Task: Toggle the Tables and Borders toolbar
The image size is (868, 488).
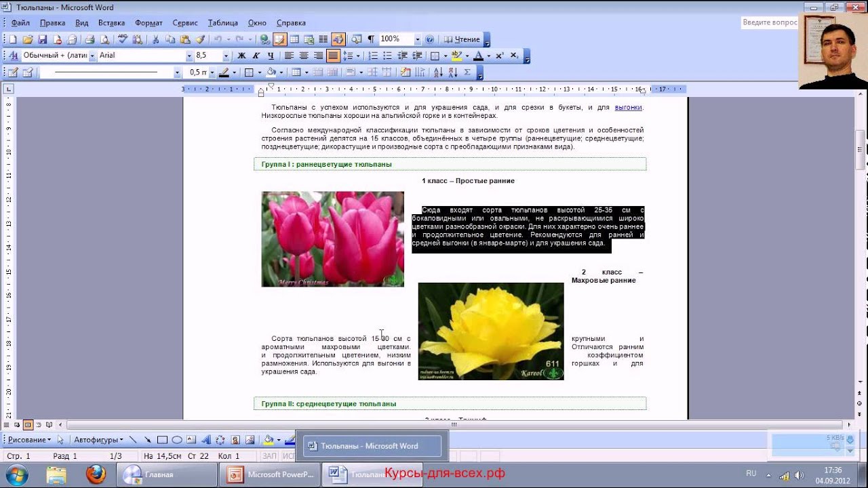Action: [x=279, y=39]
